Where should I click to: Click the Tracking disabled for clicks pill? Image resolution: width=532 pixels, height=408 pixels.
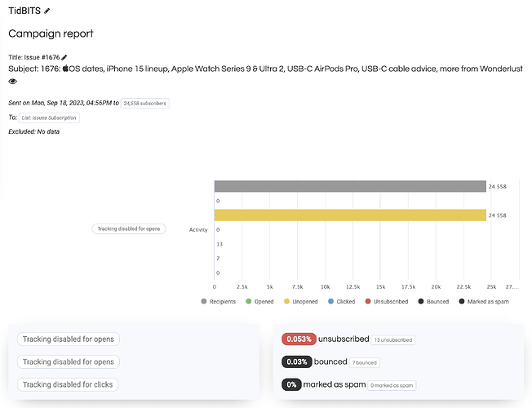[68, 384]
